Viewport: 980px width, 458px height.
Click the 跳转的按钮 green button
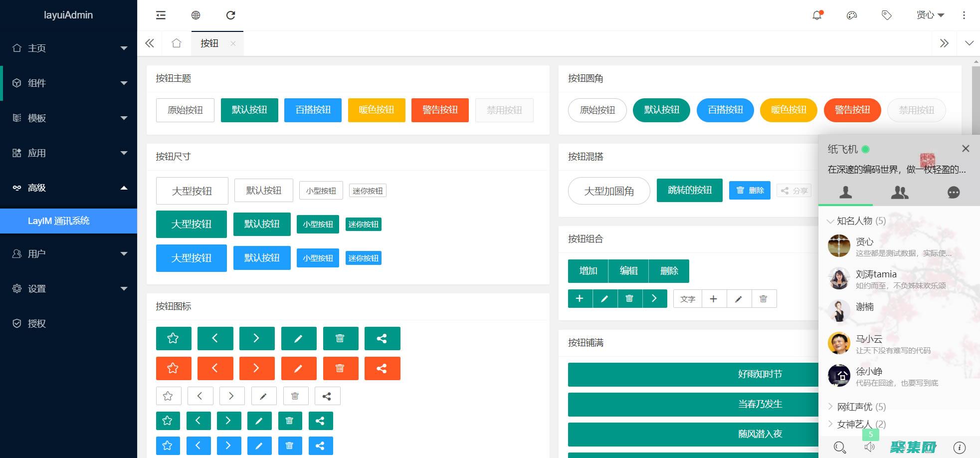[x=689, y=190]
